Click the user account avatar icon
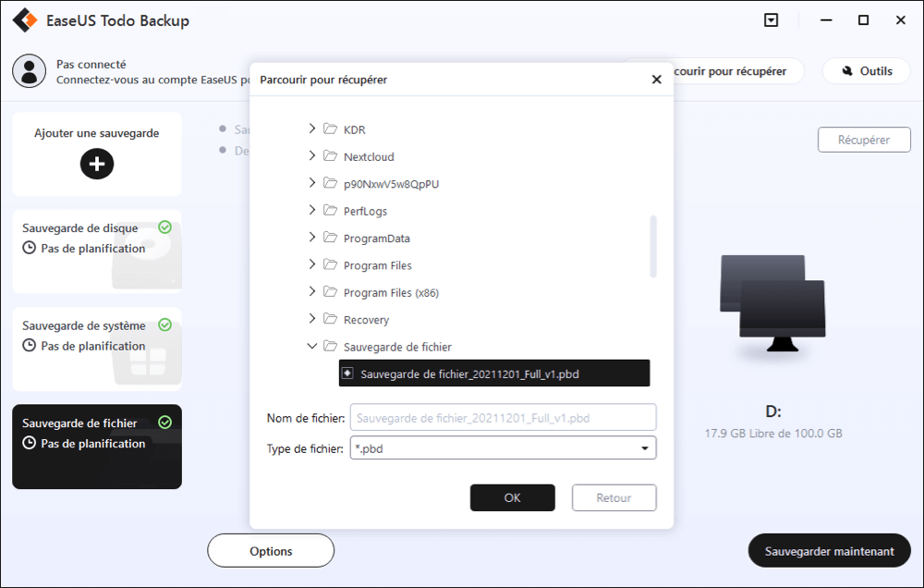This screenshot has height=588, width=924. click(x=29, y=71)
